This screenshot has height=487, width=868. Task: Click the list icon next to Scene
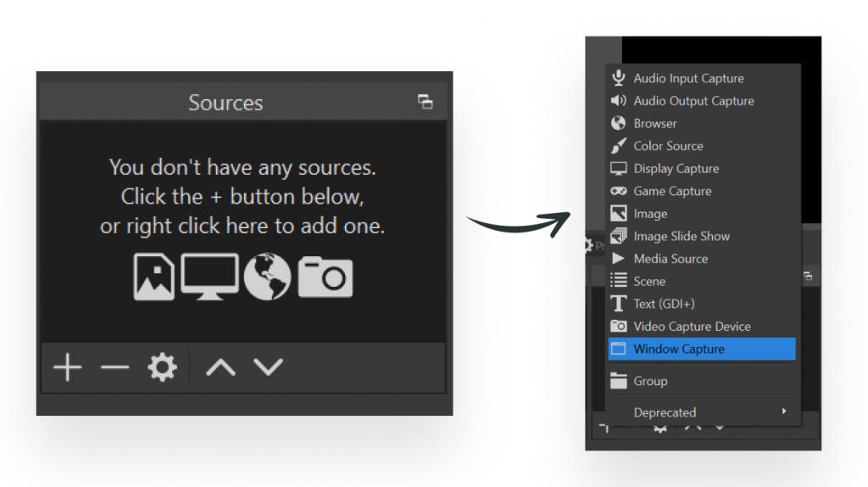pyautogui.click(x=618, y=281)
